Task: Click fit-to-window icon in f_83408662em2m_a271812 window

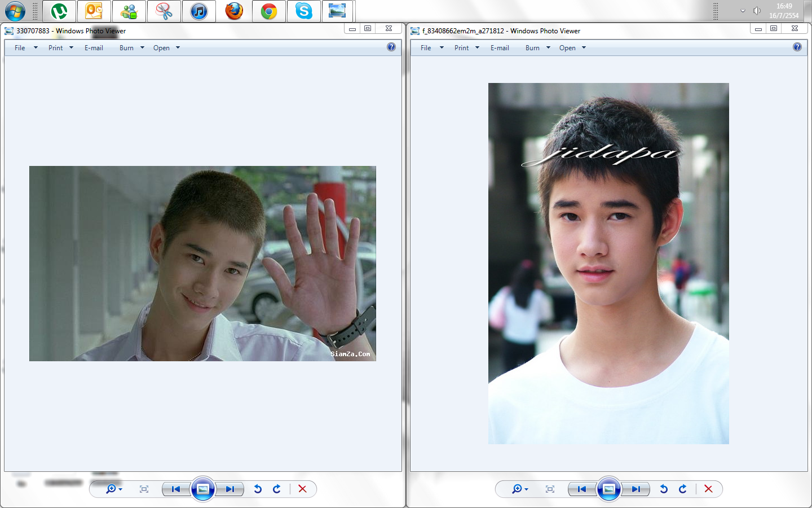Action: 550,489
